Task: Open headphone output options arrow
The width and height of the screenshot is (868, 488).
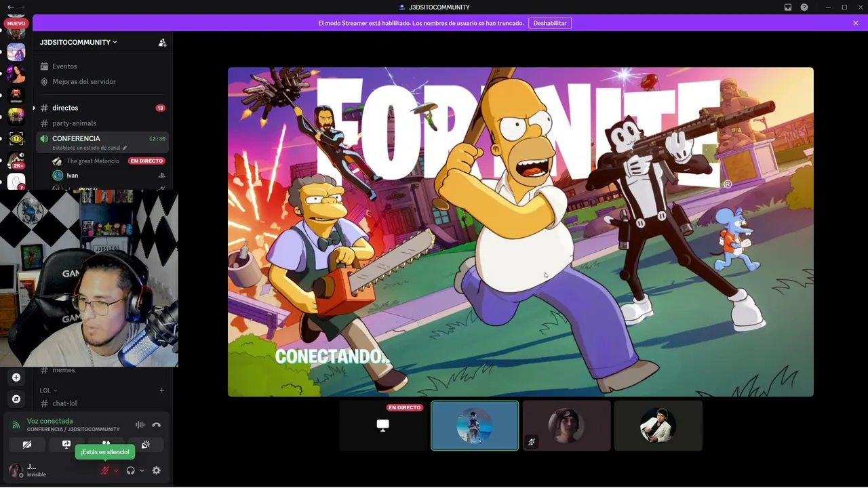Action: click(142, 470)
